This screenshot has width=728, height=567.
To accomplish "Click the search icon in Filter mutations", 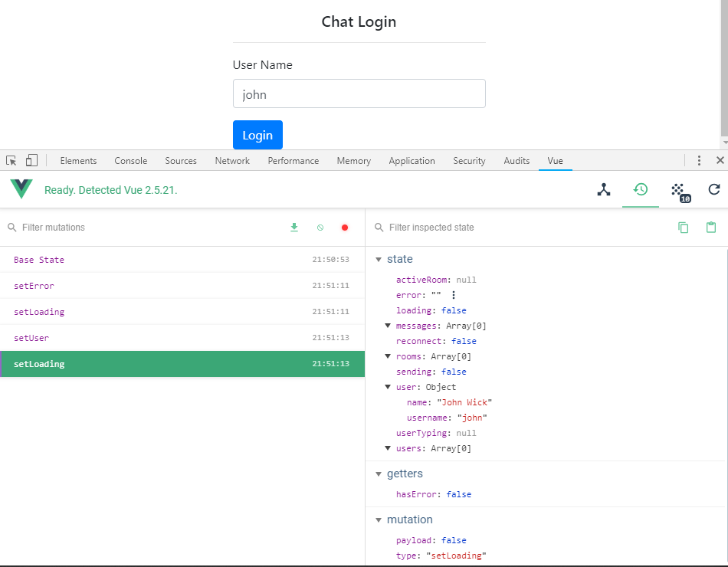I will [x=12, y=228].
